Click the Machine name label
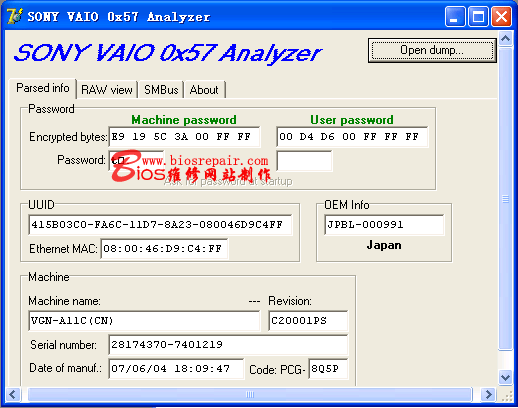 point(64,301)
